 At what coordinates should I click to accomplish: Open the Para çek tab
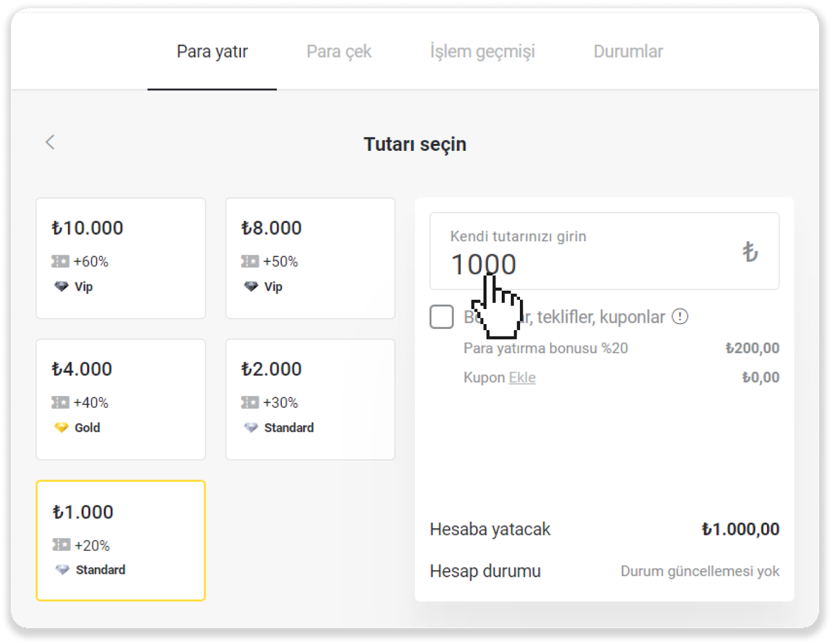339,51
